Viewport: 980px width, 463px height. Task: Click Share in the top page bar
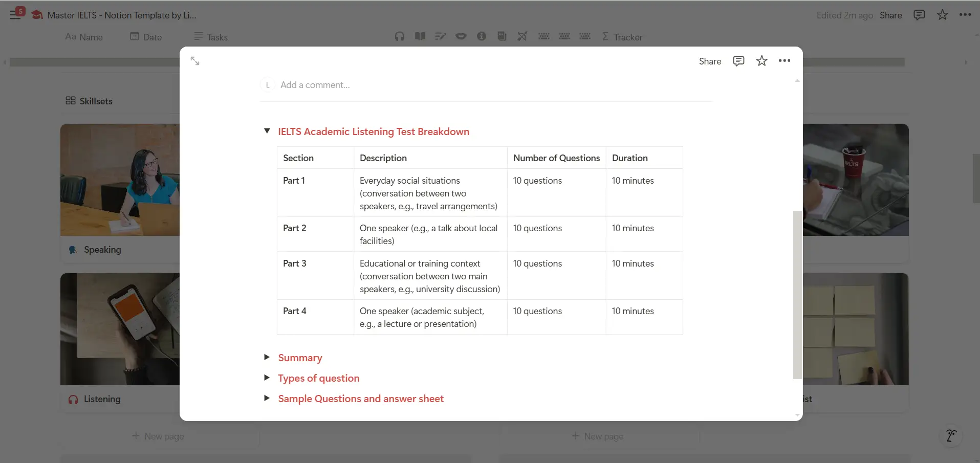click(x=890, y=15)
